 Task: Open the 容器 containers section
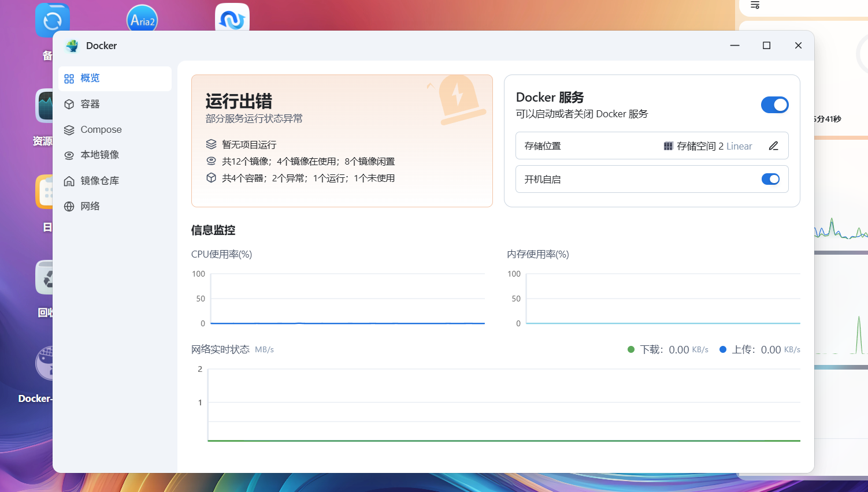(x=114, y=104)
